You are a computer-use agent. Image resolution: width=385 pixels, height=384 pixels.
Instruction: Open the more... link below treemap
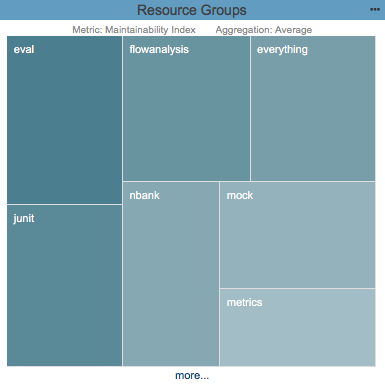click(192, 376)
